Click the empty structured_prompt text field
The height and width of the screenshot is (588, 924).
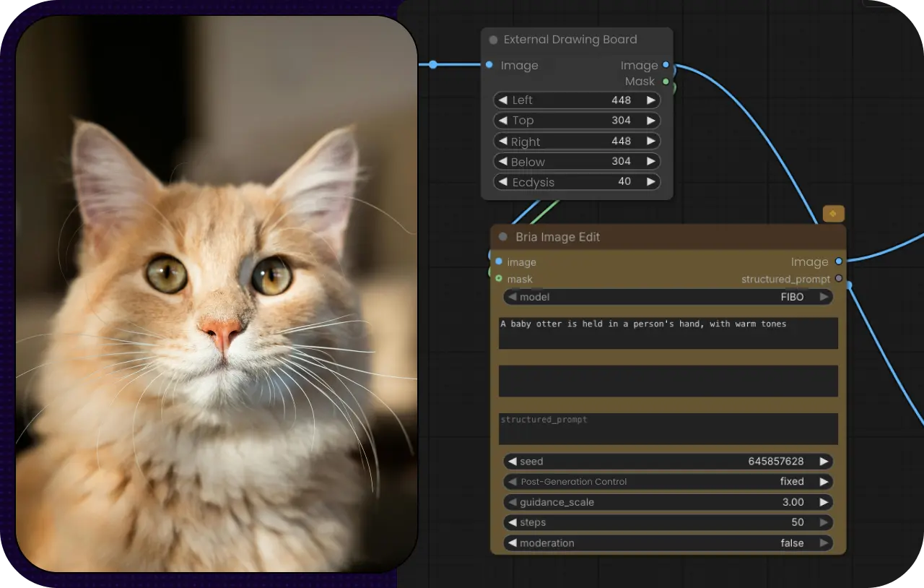click(x=668, y=428)
